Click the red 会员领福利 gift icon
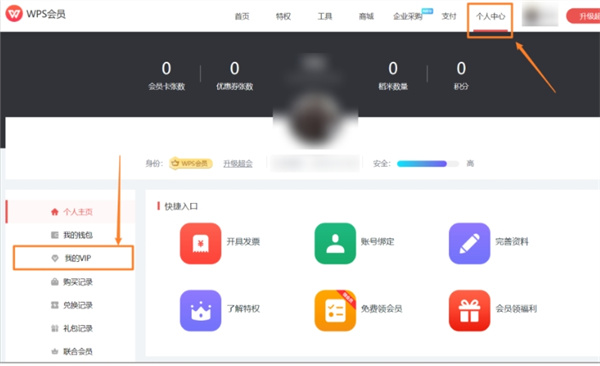The height and width of the screenshot is (366, 600). coord(470,310)
